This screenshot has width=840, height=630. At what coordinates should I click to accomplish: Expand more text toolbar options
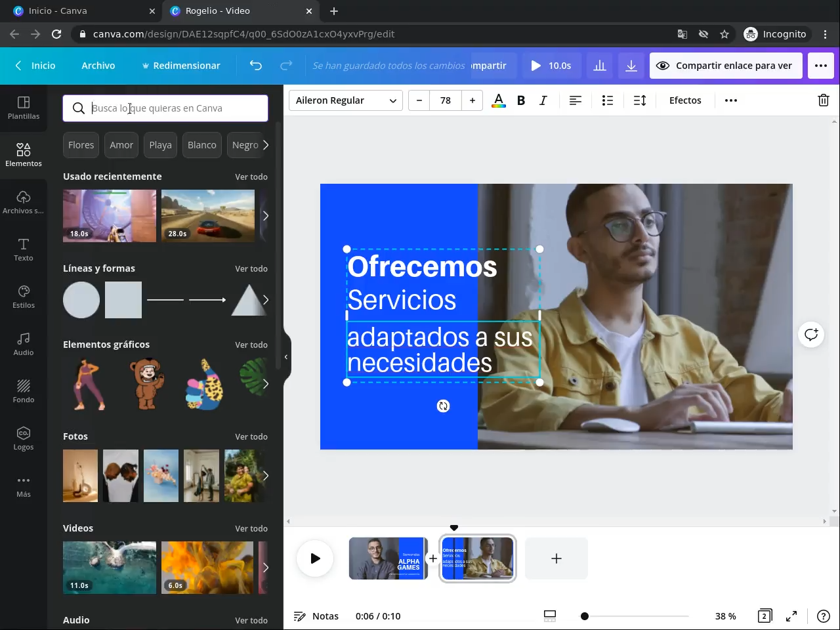(x=731, y=100)
